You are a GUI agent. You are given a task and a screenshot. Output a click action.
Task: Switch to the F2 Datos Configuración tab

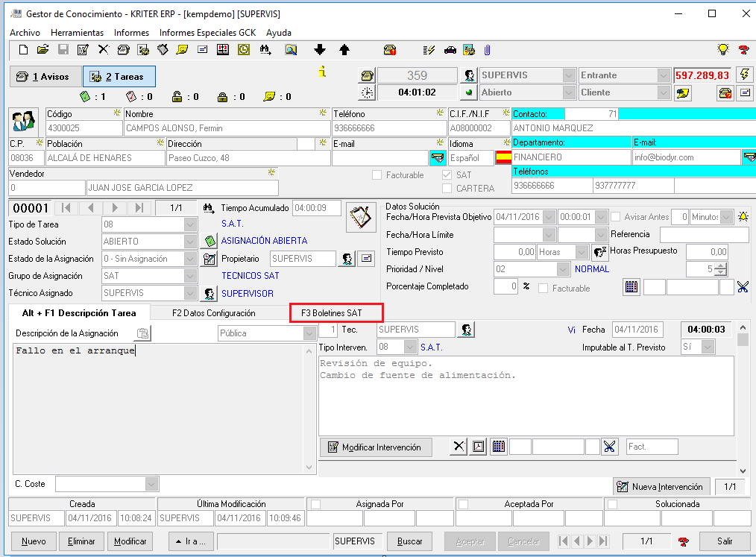point(213,313)
